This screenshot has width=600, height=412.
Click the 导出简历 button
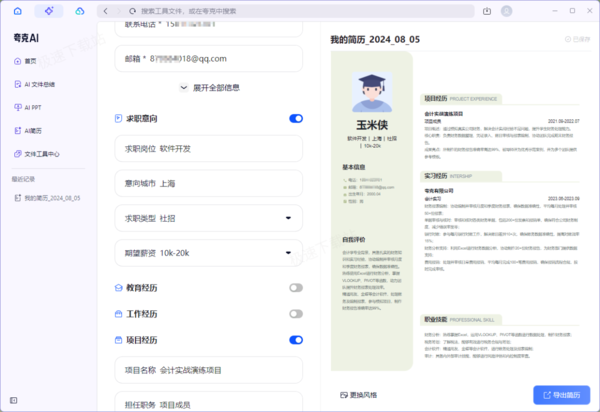pos(561,395)
